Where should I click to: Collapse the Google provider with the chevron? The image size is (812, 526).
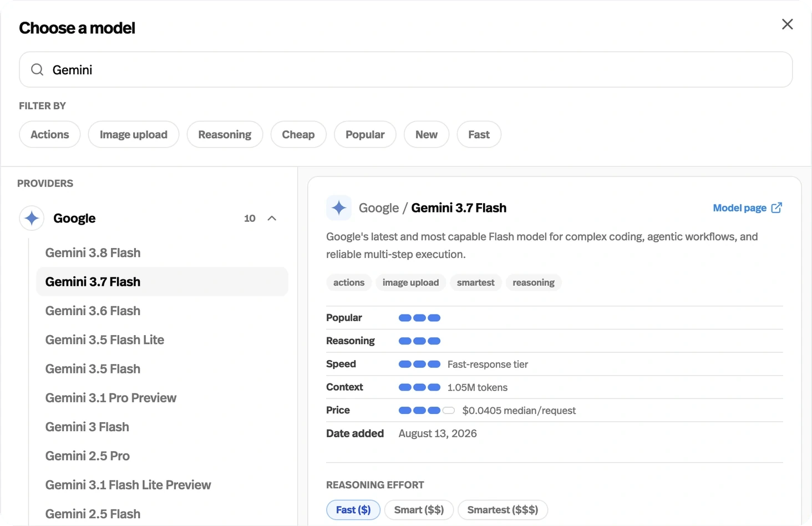pos(272,218)
